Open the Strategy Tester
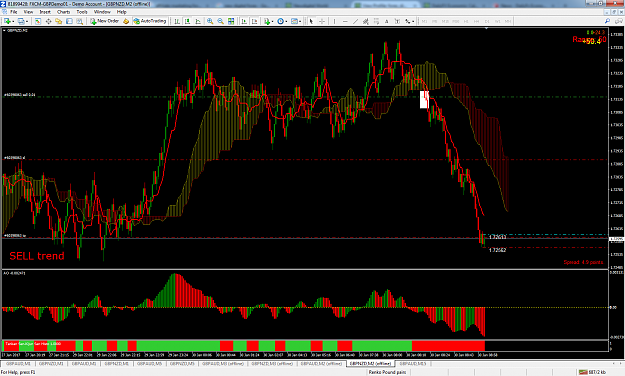This screenshot has height=376, width=625. tap(80, 21)
